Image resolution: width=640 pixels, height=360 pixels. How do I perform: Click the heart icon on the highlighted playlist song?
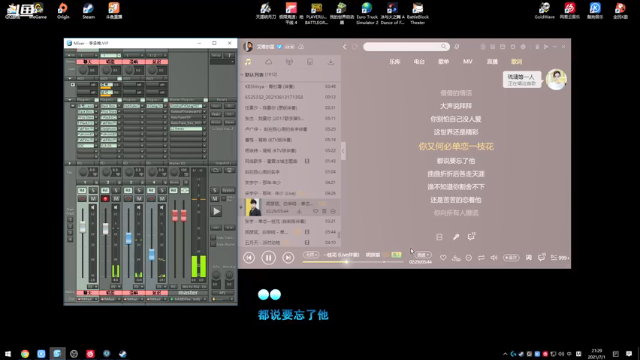[x=316, y=211]
